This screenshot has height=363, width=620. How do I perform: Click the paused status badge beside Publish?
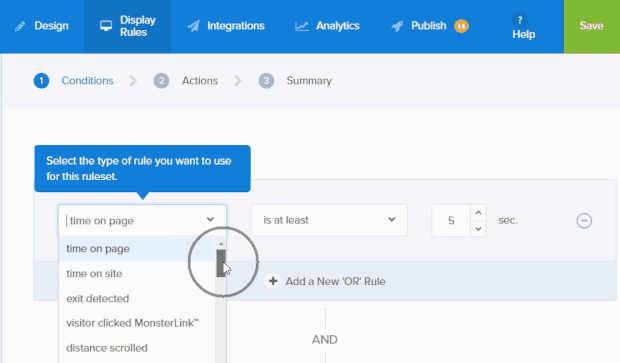461,26
